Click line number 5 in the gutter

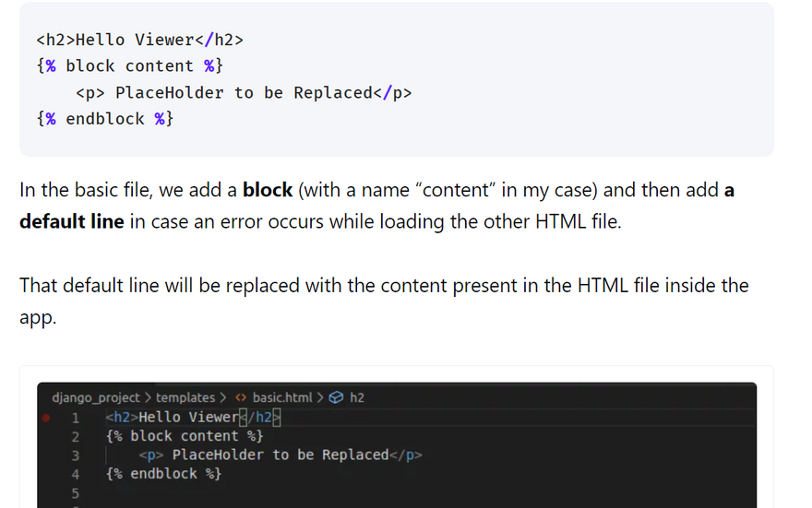tap(75, 493)
